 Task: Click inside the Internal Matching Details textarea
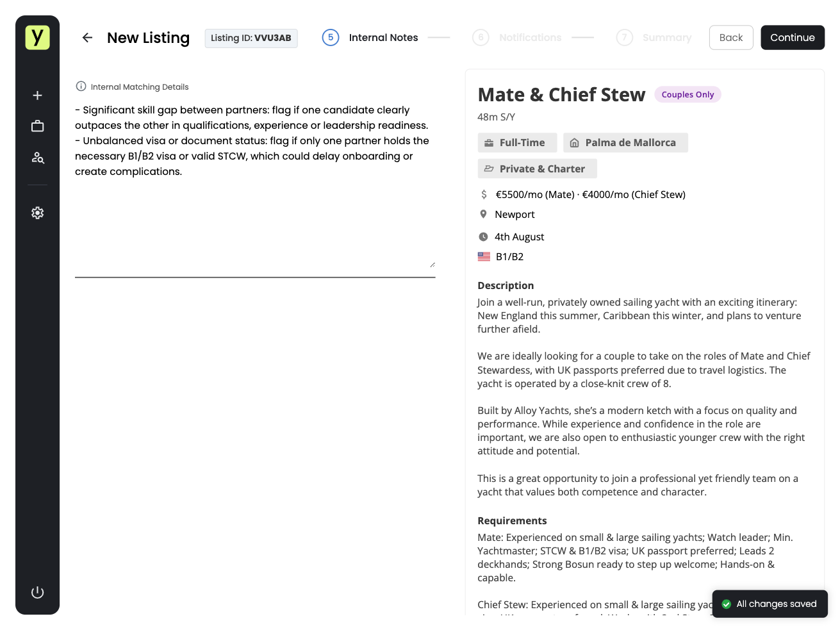[x=255, y=186]
